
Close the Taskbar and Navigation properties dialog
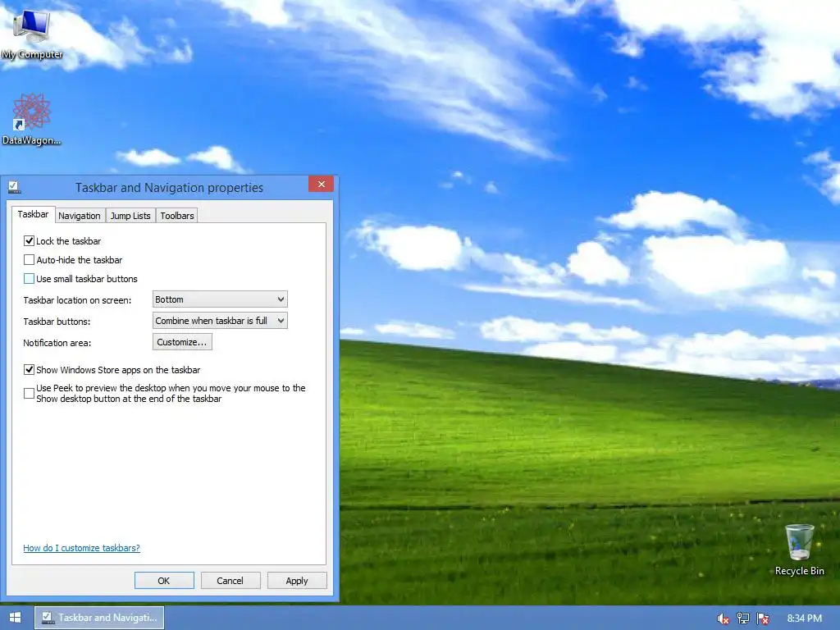tap(321, 185)
